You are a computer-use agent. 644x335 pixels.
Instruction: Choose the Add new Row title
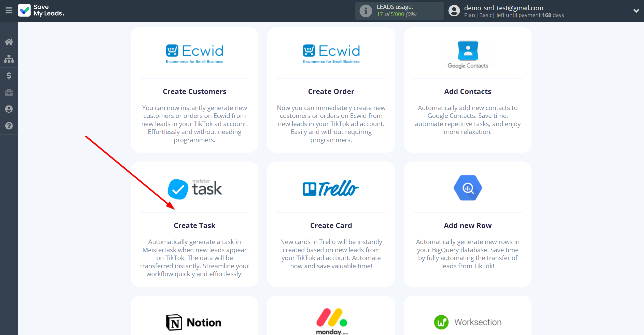click(x=468, y=225)
